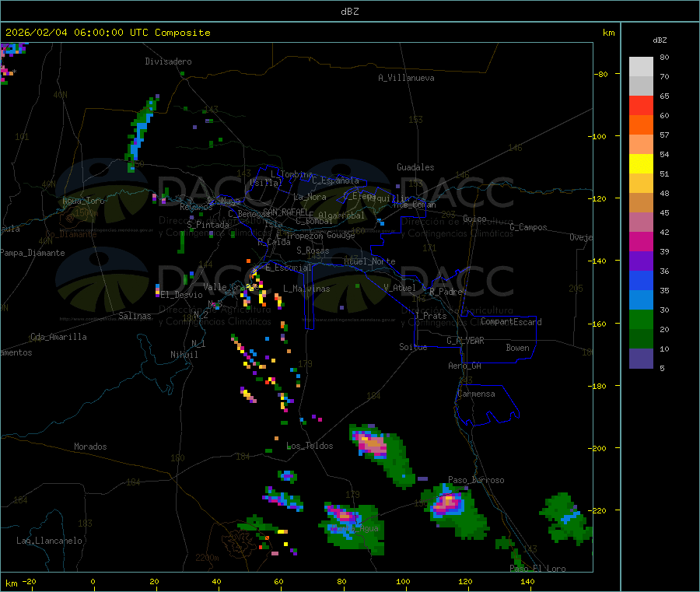Click the Los_Toldos place label
700x592 pixels.
pos(310,446)
